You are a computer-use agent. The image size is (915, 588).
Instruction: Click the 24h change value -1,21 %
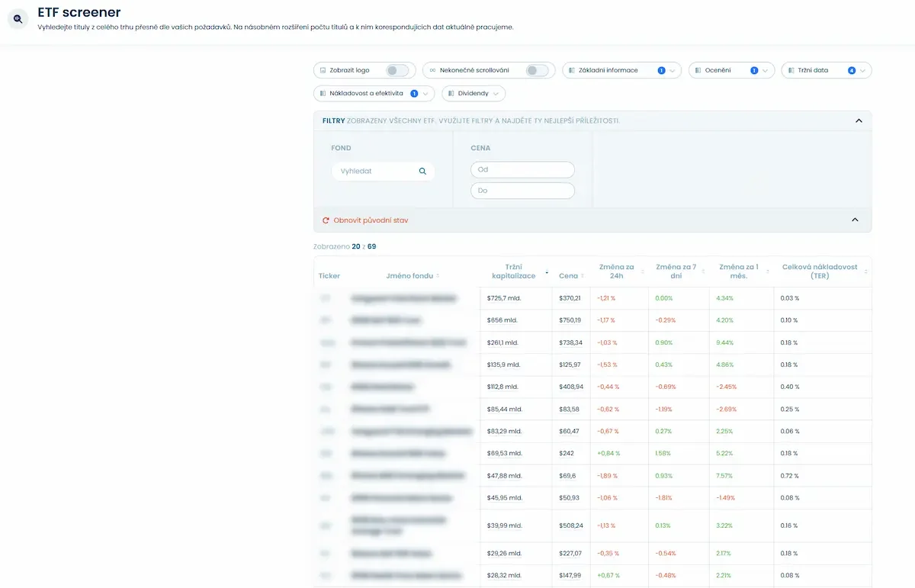pyautogui.click(x=607, y=298)
